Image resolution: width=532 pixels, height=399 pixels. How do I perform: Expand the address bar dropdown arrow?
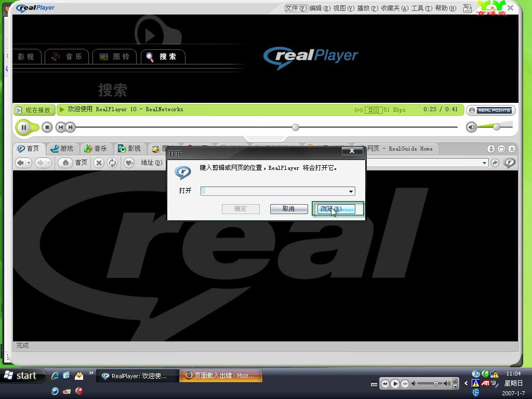(485, 163)
